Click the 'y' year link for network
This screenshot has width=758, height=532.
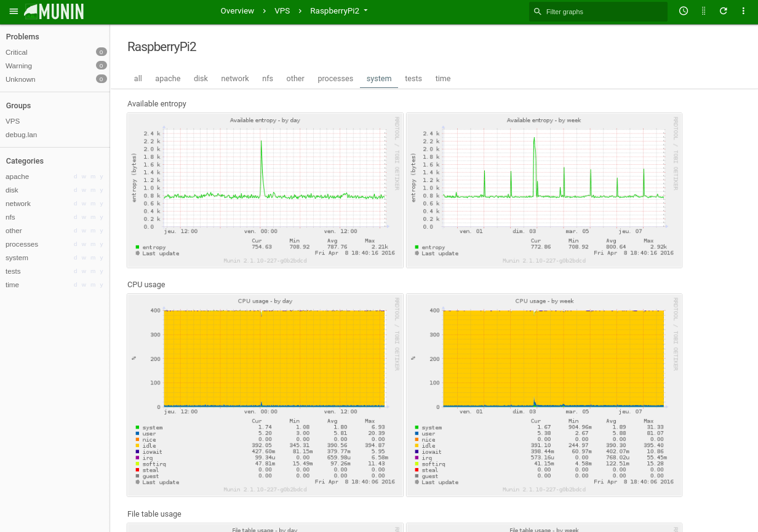coord(102,204)
